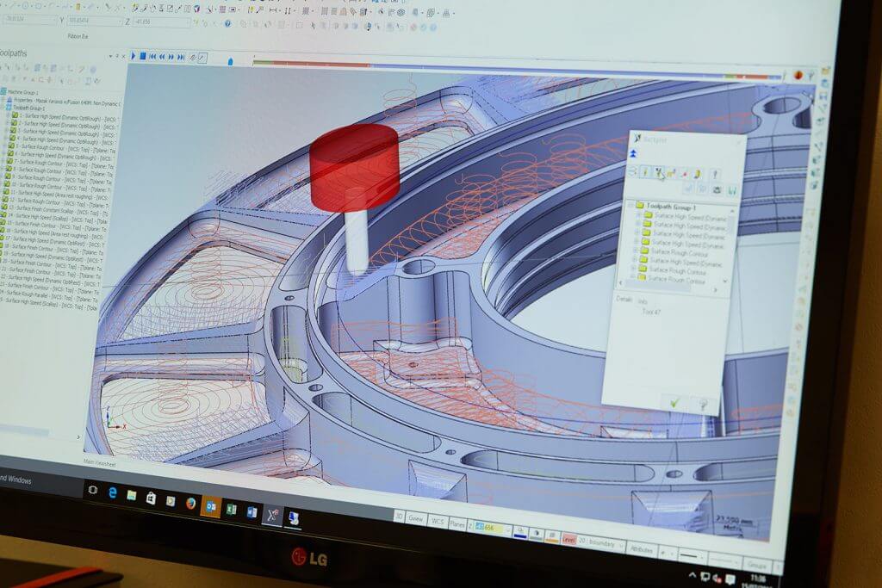
Task: Pin the Toolpaths manager panel
Action: (117, 56)
